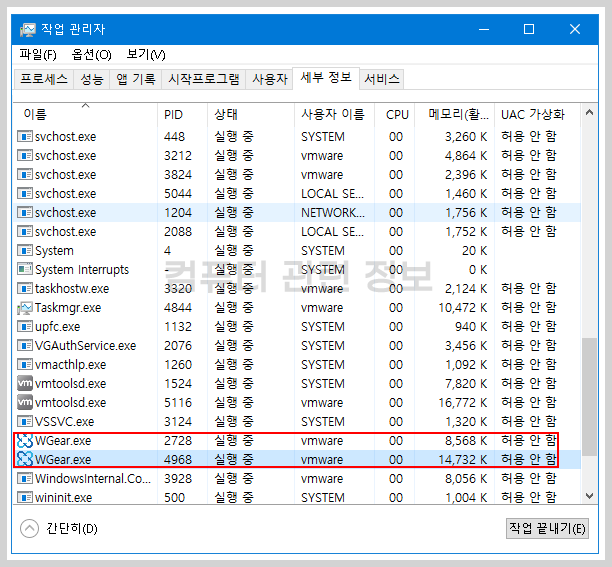Screen dimensions: 612x567
Task: Sort by the UAC 가상화 column header
Action: pos(537,115)
